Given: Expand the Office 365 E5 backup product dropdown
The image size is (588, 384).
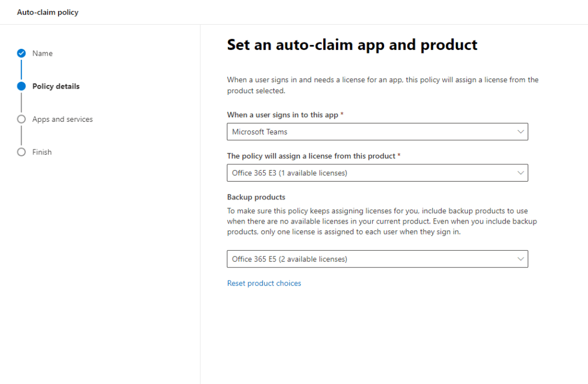Looking at the screenshot, I should click(367, 259).
